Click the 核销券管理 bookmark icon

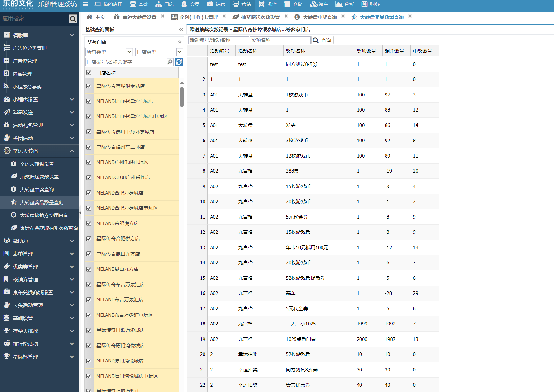coord(6,279)
